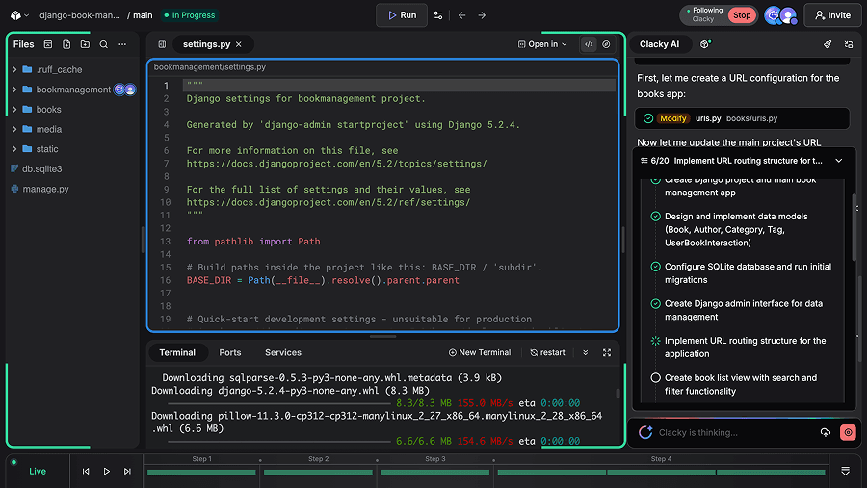Open a New Terminal
This screenshot has width=868, height=488.
click(x=480, y=352)
